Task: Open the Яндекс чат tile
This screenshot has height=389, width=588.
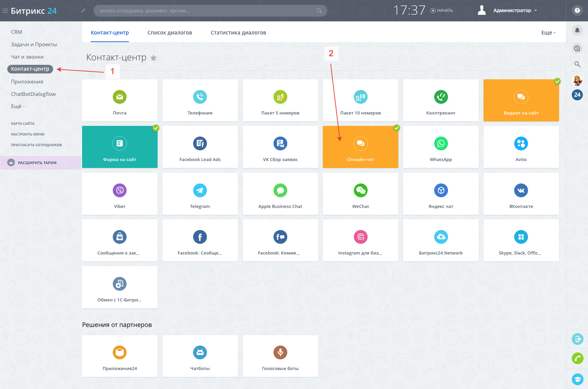Action: [441, 194]
